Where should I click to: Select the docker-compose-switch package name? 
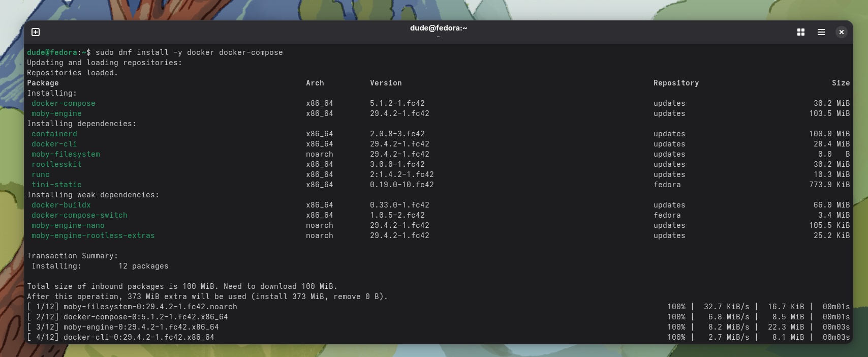(x=79, y=215)
